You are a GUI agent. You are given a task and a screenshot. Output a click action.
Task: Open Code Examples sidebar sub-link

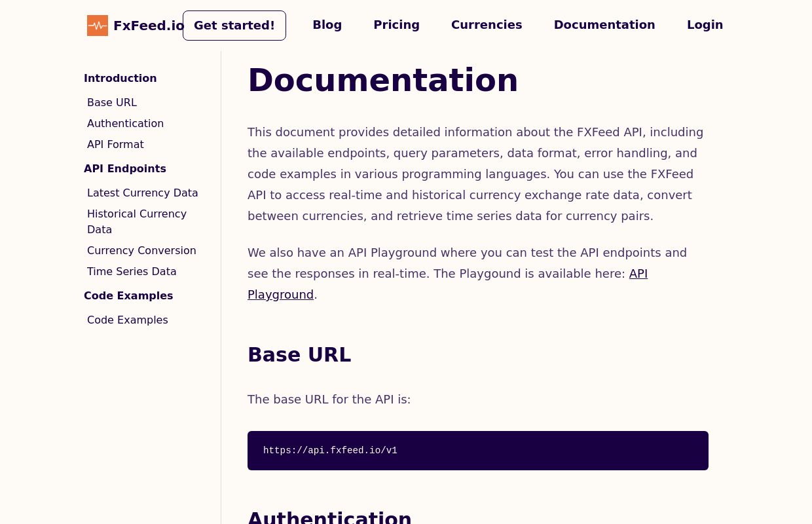(x=128, y=320)
